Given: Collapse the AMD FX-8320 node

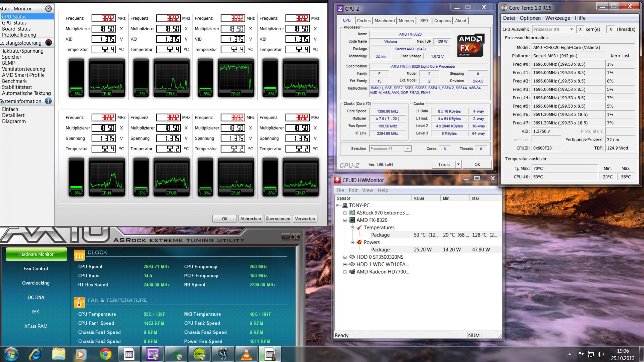Looking at the screenshot, I should click(345, 220).
